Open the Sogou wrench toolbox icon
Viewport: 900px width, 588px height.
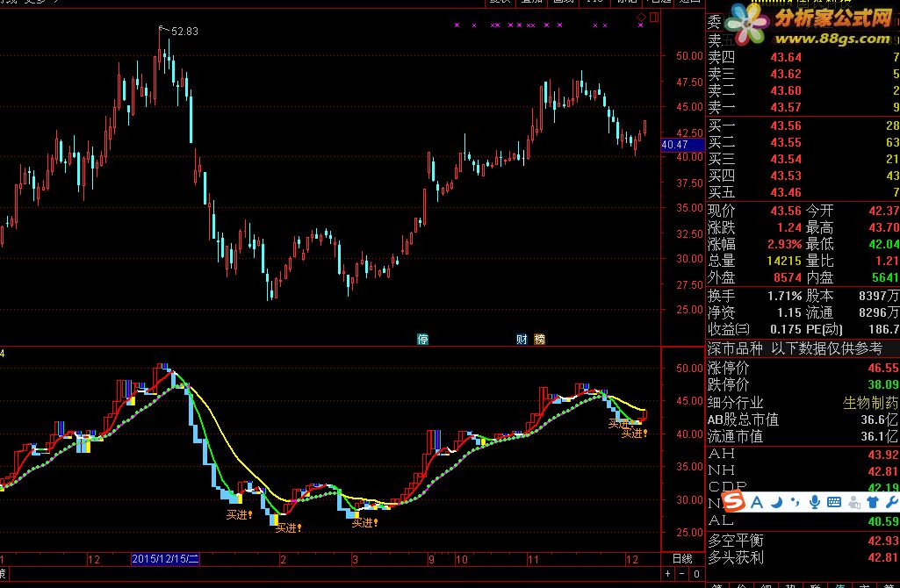pyautogui.click(x=891, y=503)
